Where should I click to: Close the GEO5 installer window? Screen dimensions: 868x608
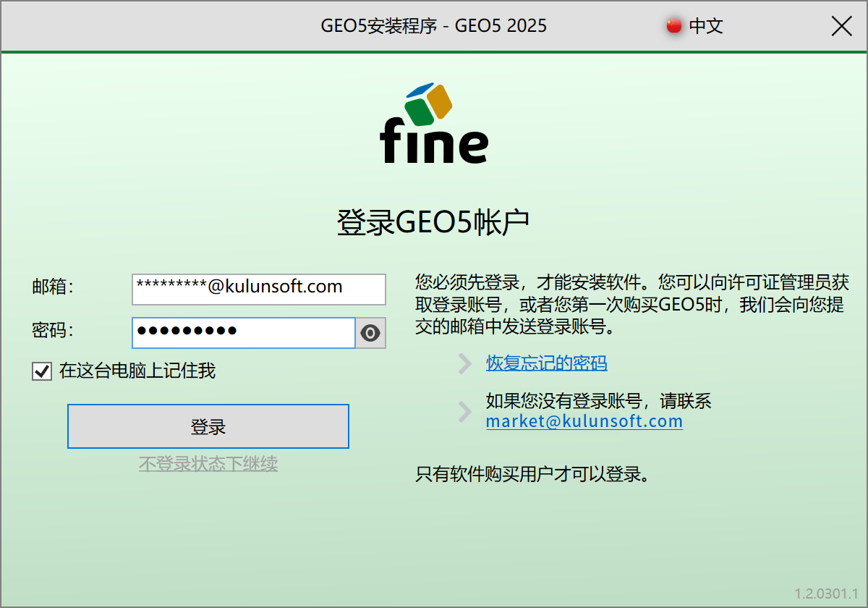[841, 27]
